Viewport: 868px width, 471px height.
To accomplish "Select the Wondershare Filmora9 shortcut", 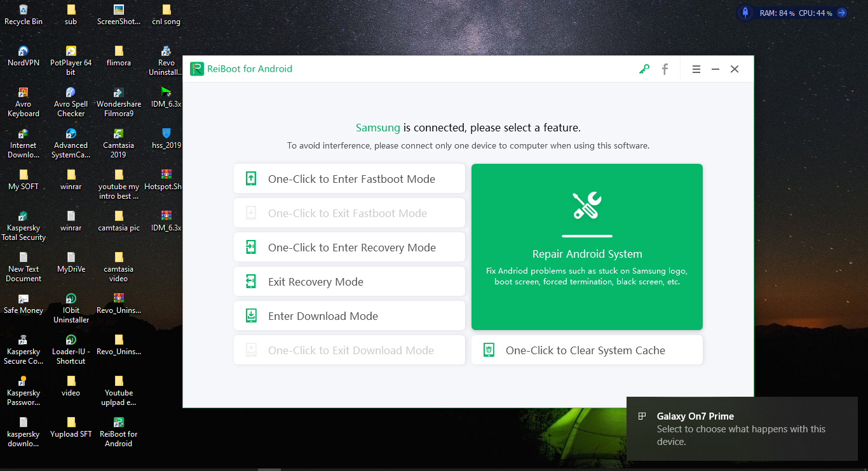I will [119, 102].
